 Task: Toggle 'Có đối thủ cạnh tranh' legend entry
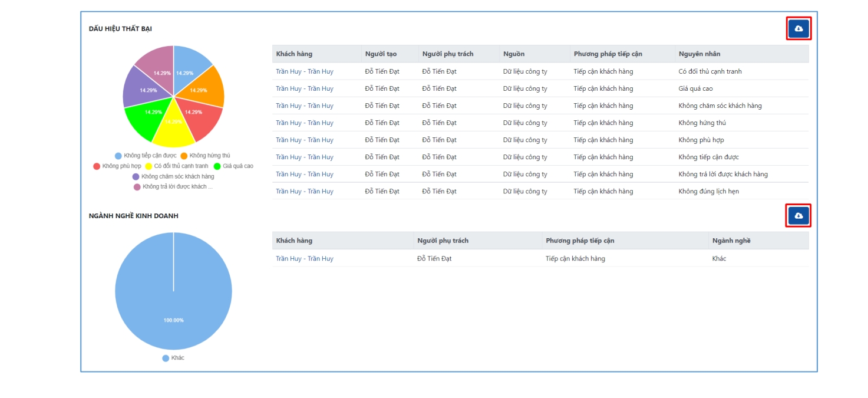pyautogui.click(x=177, y=166)
